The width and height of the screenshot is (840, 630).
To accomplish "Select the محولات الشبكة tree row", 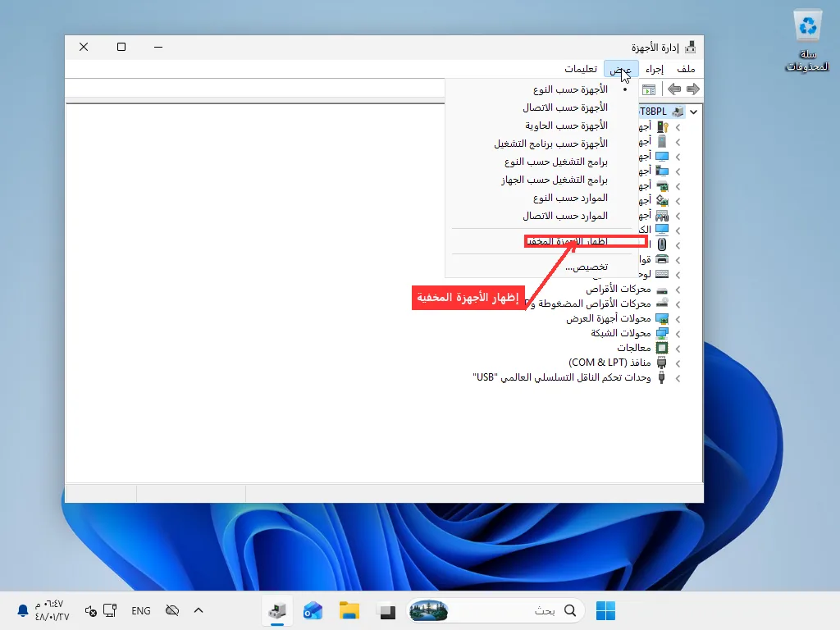I will [x=629, y=333].
